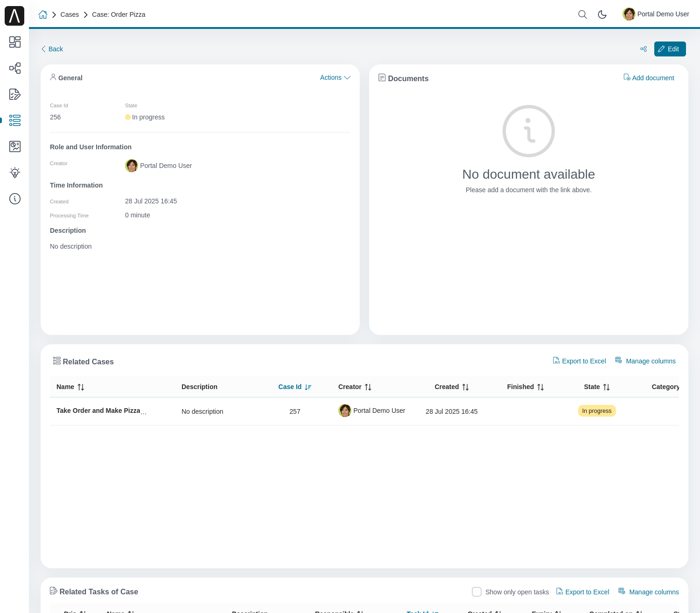Click the share case icon

[x=644, y=49]
